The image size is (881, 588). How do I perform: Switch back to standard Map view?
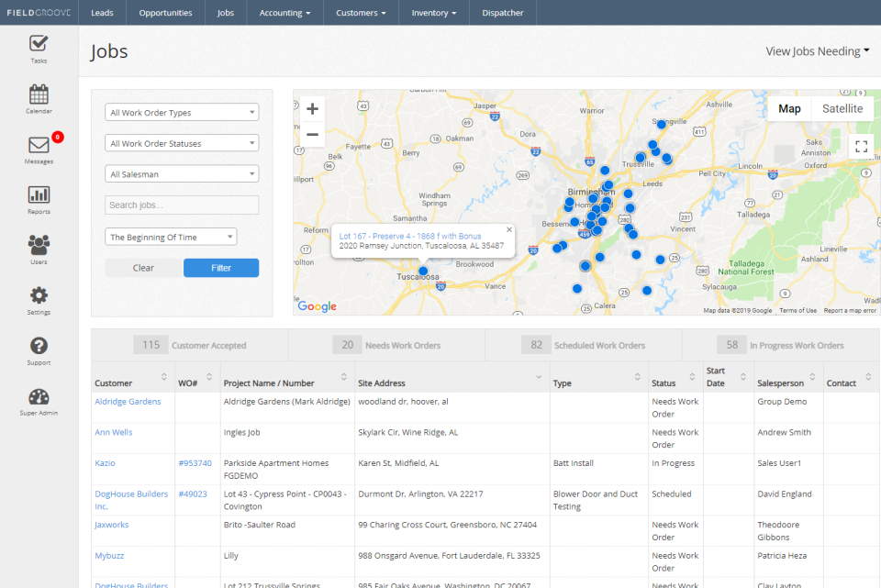[789, 108]
